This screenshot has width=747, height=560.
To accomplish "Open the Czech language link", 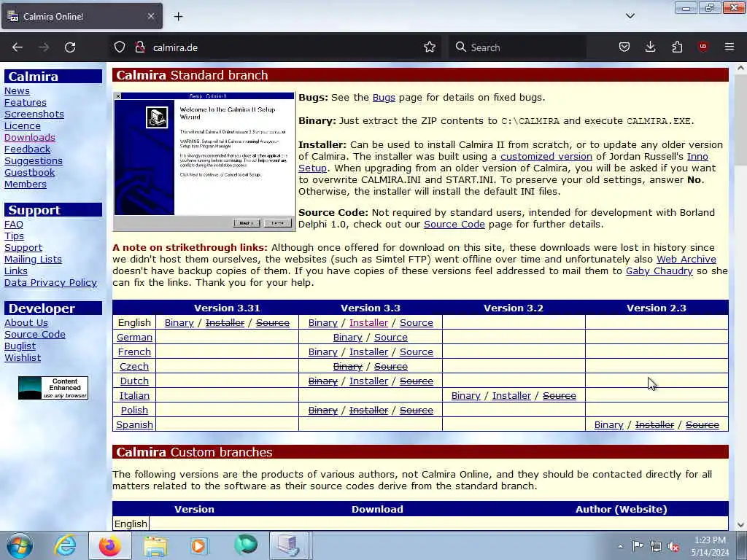I will point(134,367).
